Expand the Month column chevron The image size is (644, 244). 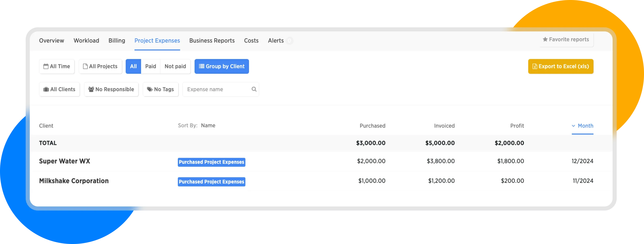(573, 126)
